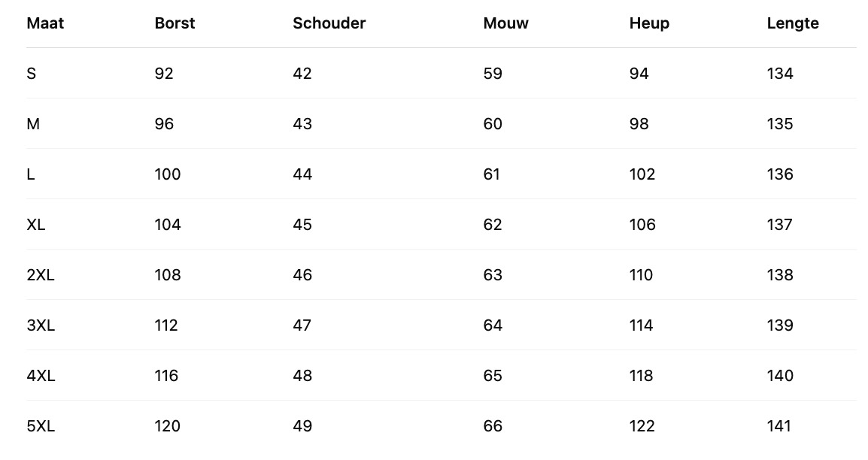
Task: Click the Maat column header
Action: 45,23
